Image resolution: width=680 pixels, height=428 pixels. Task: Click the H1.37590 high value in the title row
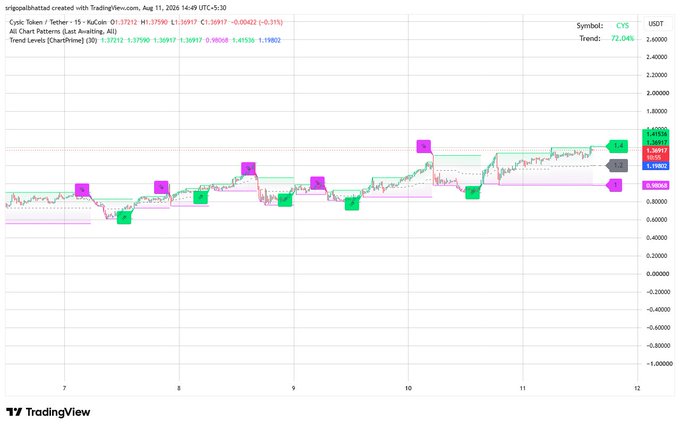pyautogui.click(x=154, y=22)
